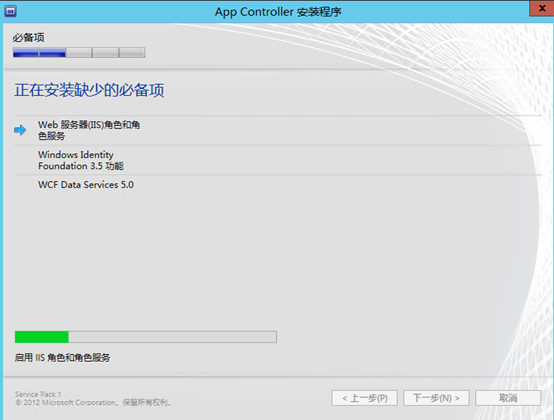Viewport: 554px width, 420px height.
Task: Click the second blue wizard step segment
Action: 52,53
